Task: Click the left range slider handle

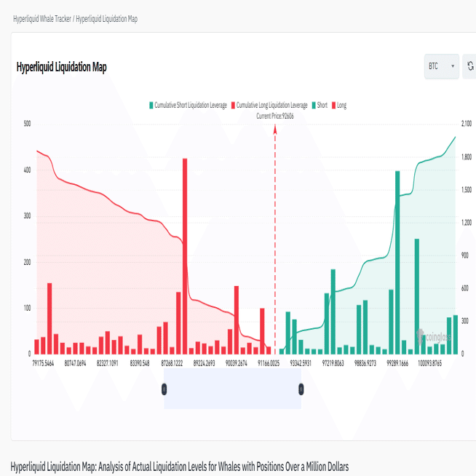Action: coord(164,389)
